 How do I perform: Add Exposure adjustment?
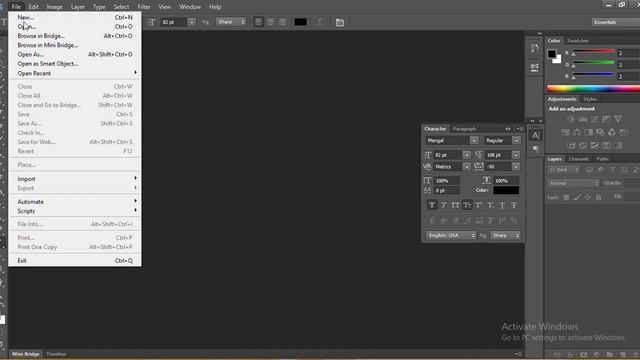coord(606,119)
